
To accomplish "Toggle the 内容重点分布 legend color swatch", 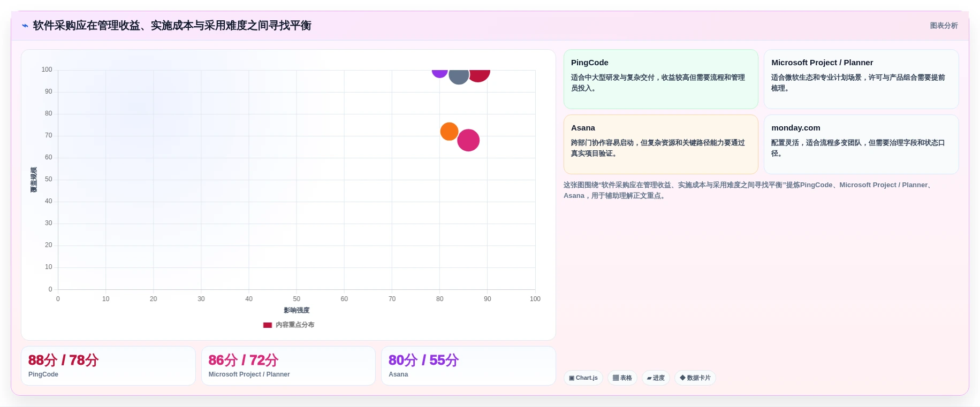I will 268,325.
